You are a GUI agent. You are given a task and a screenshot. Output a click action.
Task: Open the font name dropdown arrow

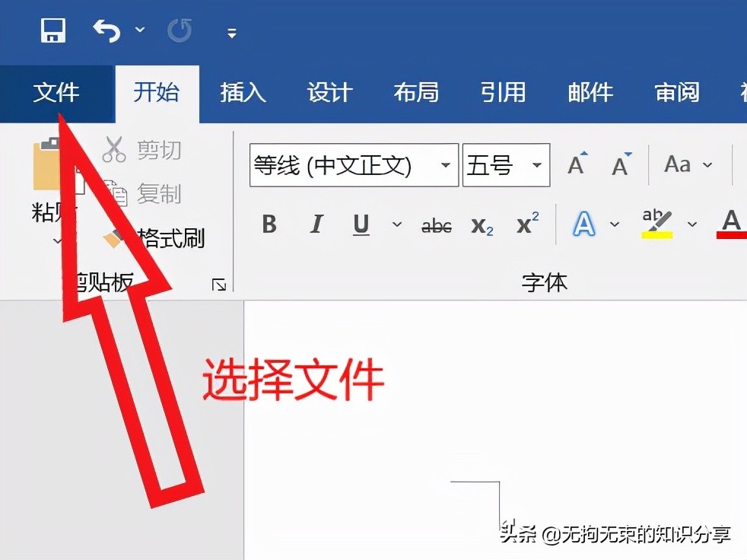click(x=446, y=164)
